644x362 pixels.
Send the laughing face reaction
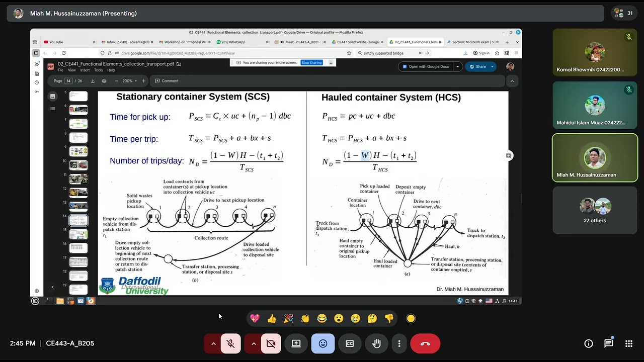coord(322,318)
